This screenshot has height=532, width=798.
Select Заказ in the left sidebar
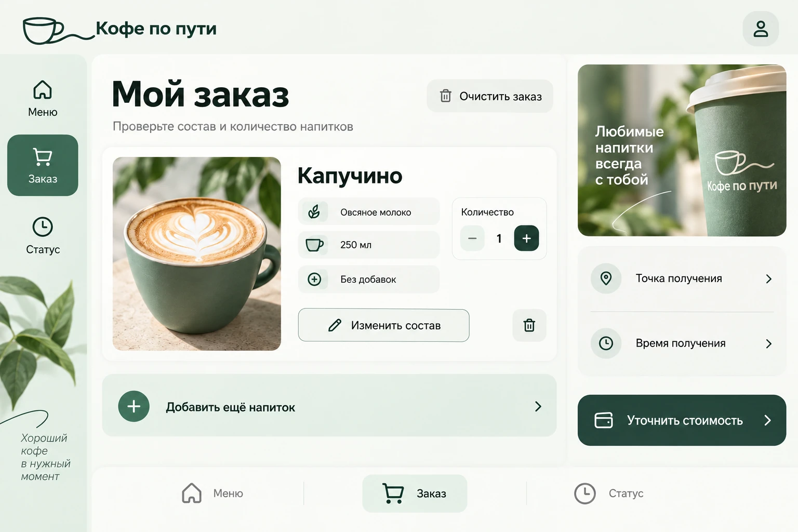[43, 165]
